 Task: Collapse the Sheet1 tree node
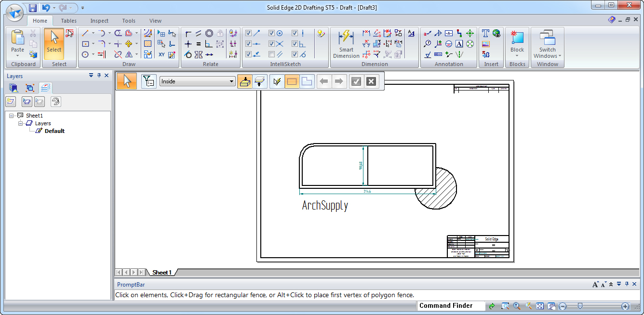point(11,116)
